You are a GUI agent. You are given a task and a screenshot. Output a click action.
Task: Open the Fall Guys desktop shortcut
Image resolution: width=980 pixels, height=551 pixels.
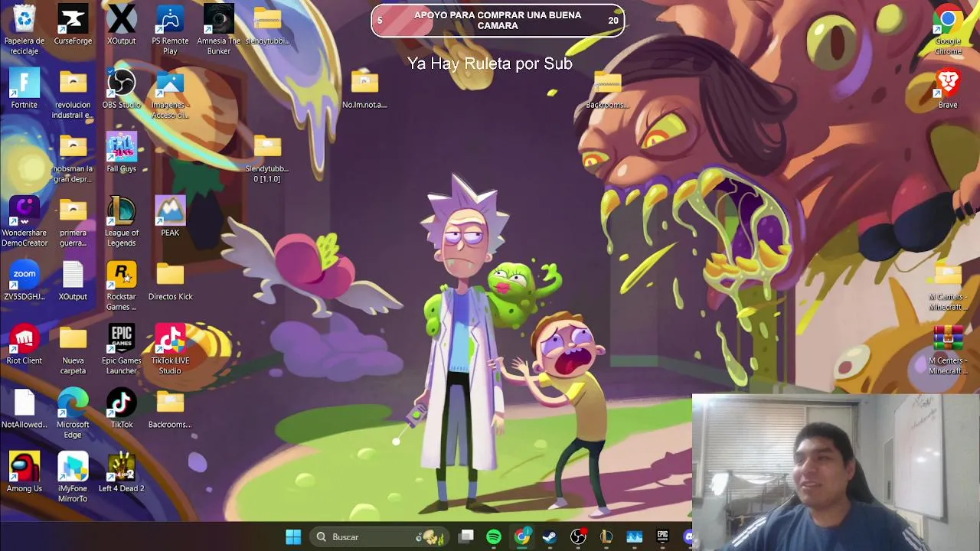121,153
